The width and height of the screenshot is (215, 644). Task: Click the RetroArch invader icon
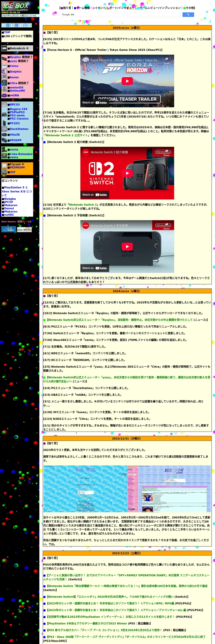4,48
